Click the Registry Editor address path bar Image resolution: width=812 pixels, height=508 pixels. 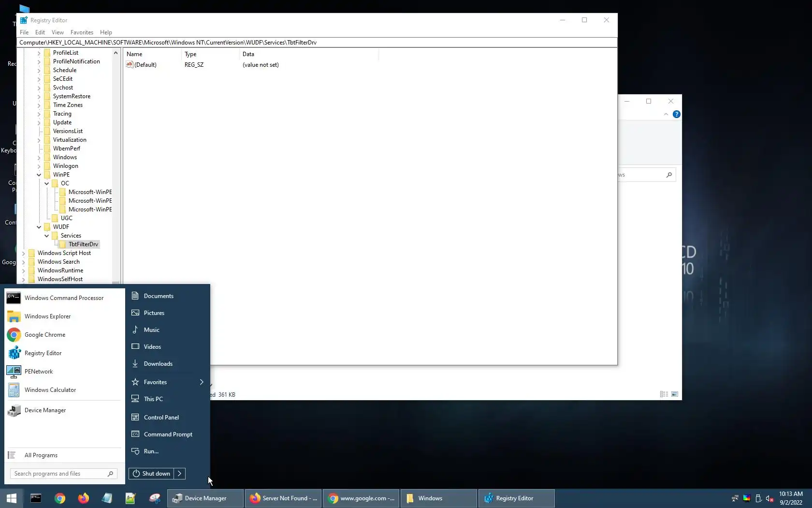click(x=317, y=43)
